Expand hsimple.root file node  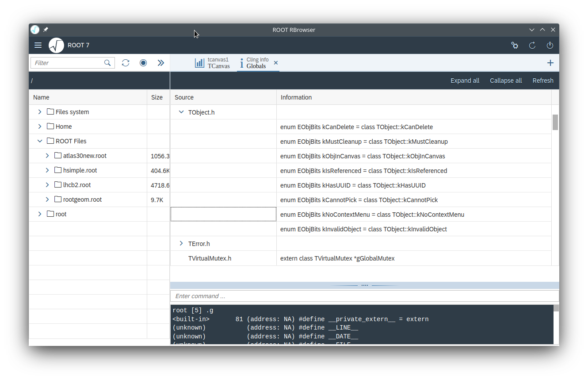click(47, 170)
